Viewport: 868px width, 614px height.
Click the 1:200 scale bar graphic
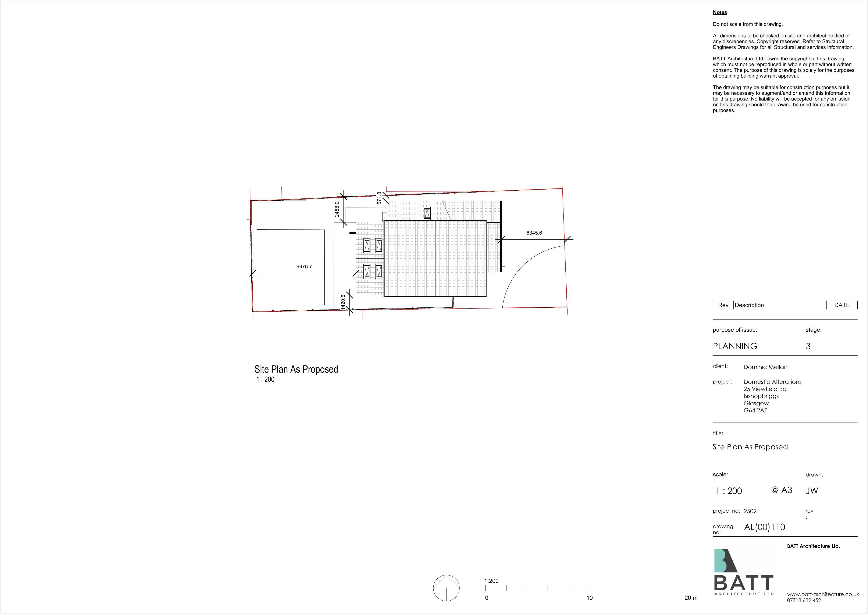[589, 588]
